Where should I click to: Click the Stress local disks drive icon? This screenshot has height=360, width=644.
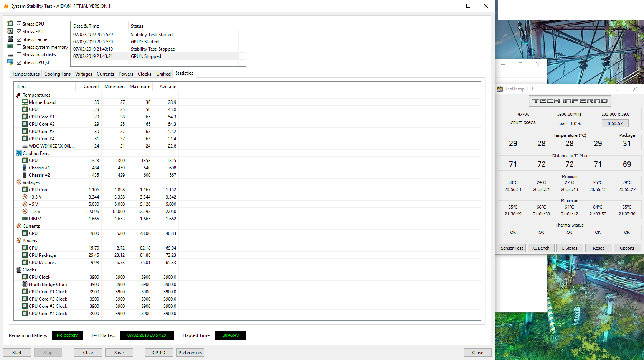10,55
